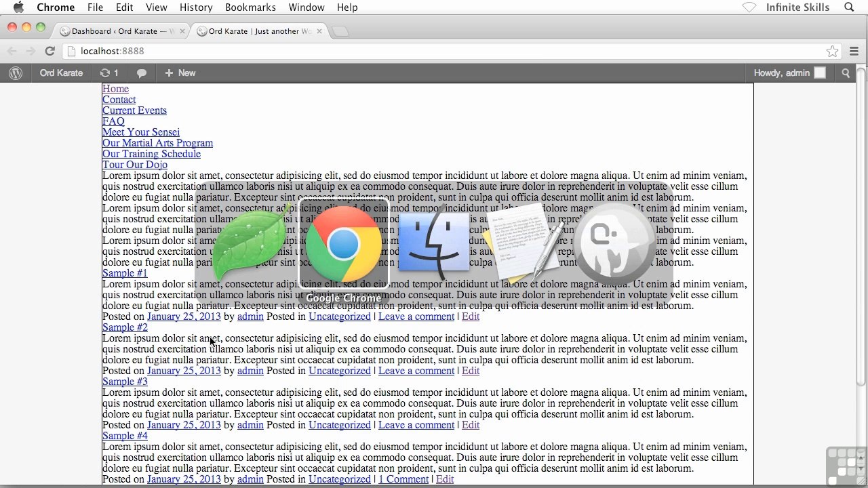Click the admin bar search icon

click(x=846, y=73)
